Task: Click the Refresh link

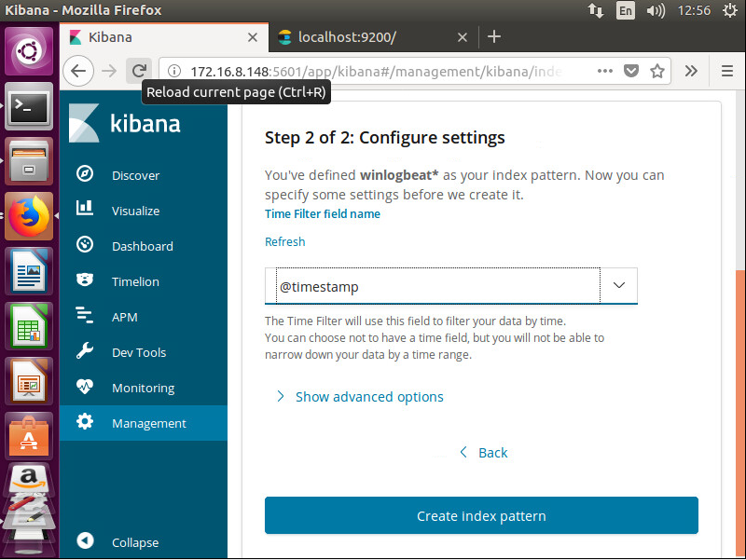Action: click(x=284, y=241)
